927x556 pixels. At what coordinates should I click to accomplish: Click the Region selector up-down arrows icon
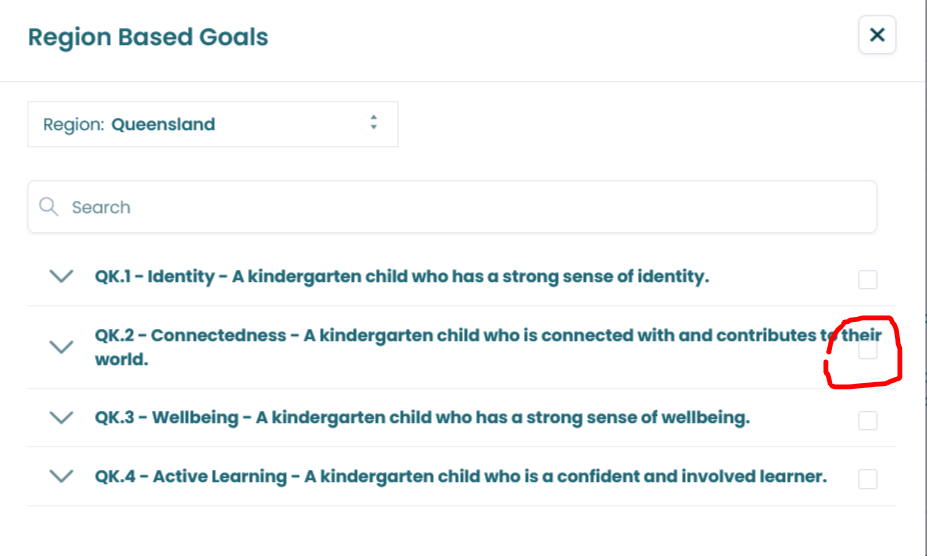tap(373, 124)
